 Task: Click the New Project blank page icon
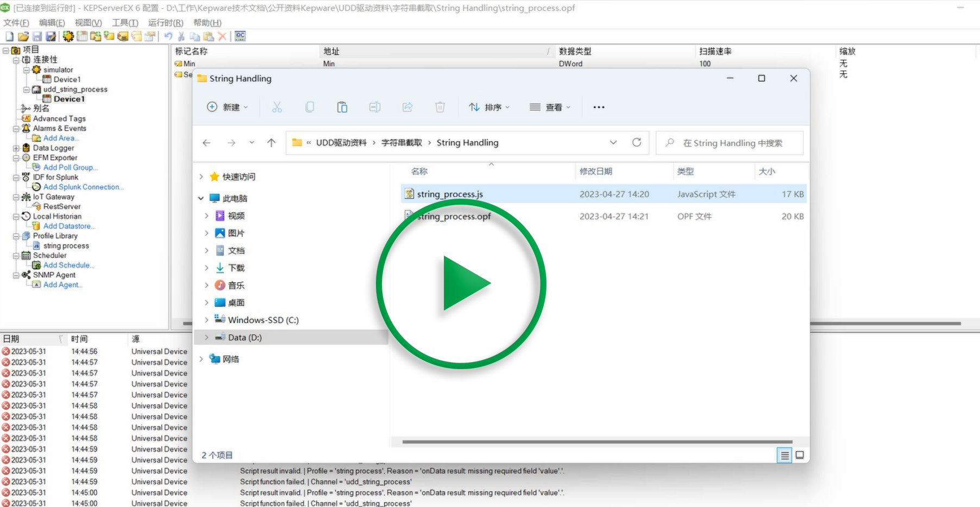point(9,36)
